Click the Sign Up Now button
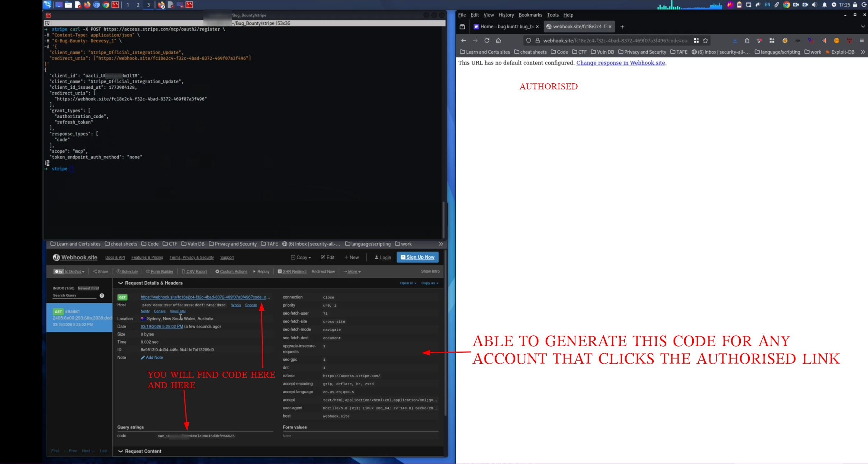This screenshot has width=868, height=464. point(418,257)
